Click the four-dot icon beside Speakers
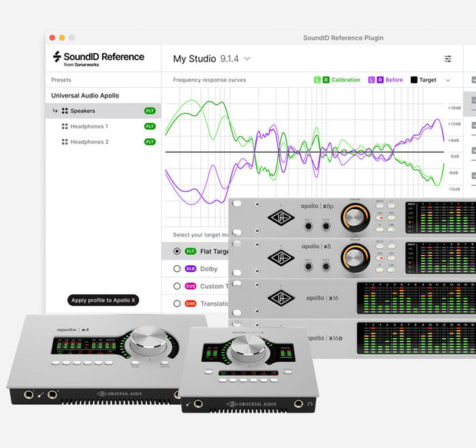 point(64,111)
